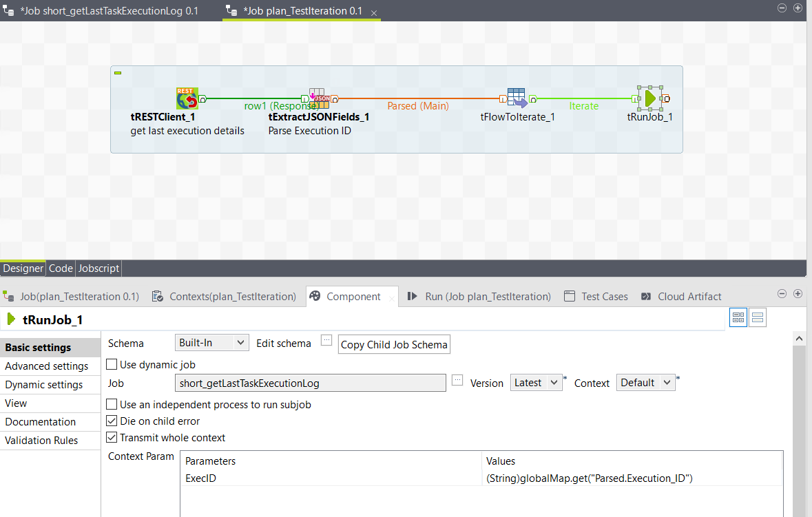
Task: Open the Code view tab
Action: 61,268
